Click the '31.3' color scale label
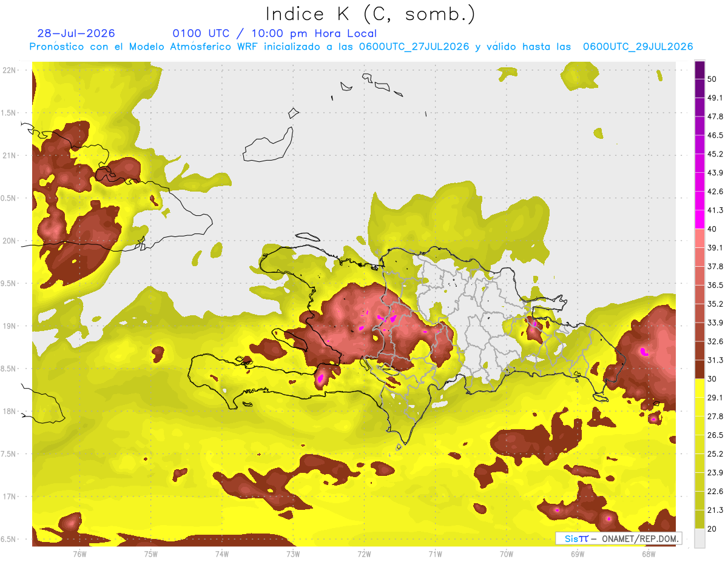The height and width of the screenshot is (562, 728). [715, 360]
